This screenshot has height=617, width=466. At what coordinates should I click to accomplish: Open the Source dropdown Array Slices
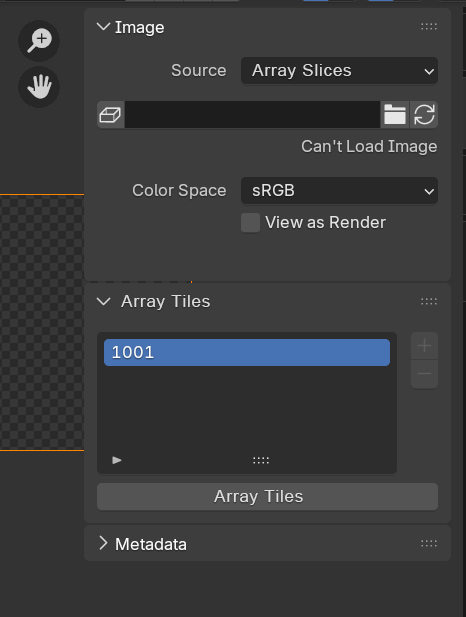(339, 71)
